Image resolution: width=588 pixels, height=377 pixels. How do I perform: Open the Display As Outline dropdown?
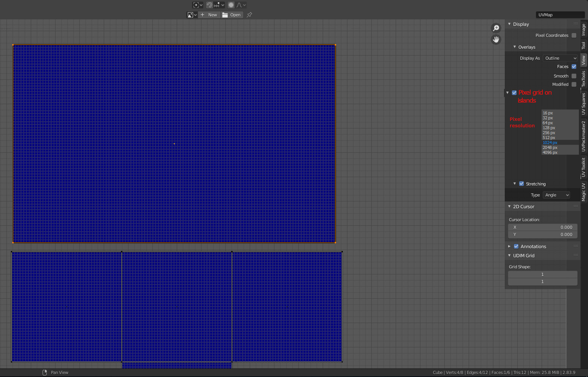(560, 58)
